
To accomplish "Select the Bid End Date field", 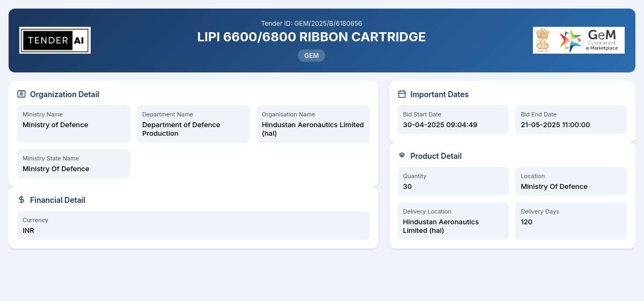I will 571,120.
